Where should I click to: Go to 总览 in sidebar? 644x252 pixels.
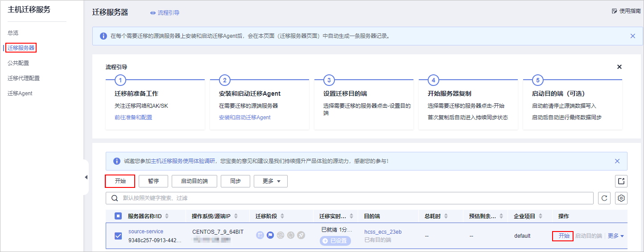click(13, 33)
